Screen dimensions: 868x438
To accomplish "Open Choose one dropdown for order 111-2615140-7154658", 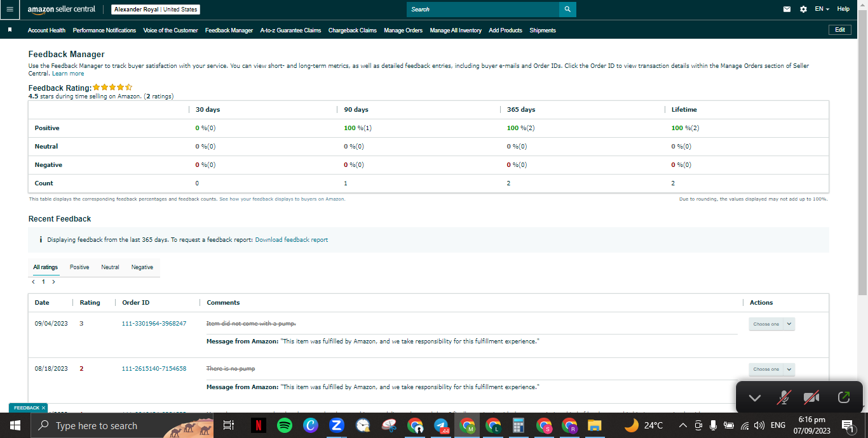I will tap(771, 369).
